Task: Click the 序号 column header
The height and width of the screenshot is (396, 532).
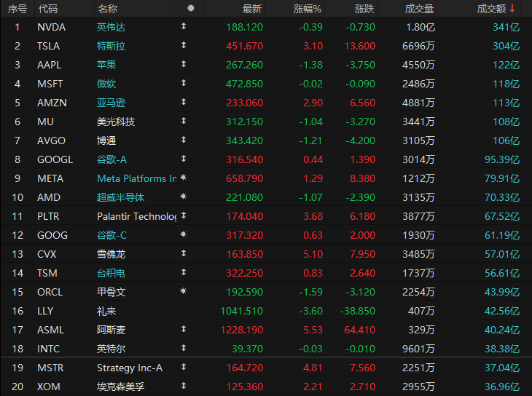Action: coord(17,9)
